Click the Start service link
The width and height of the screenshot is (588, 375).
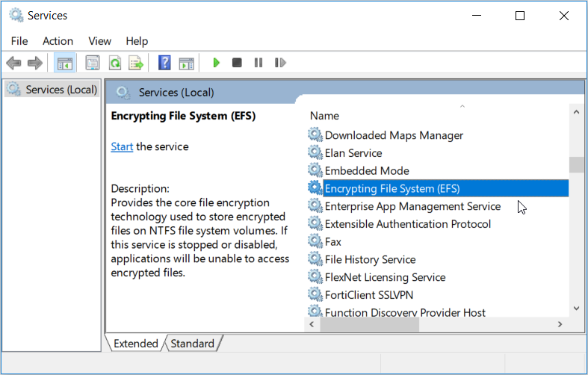(x=122, y=146)
